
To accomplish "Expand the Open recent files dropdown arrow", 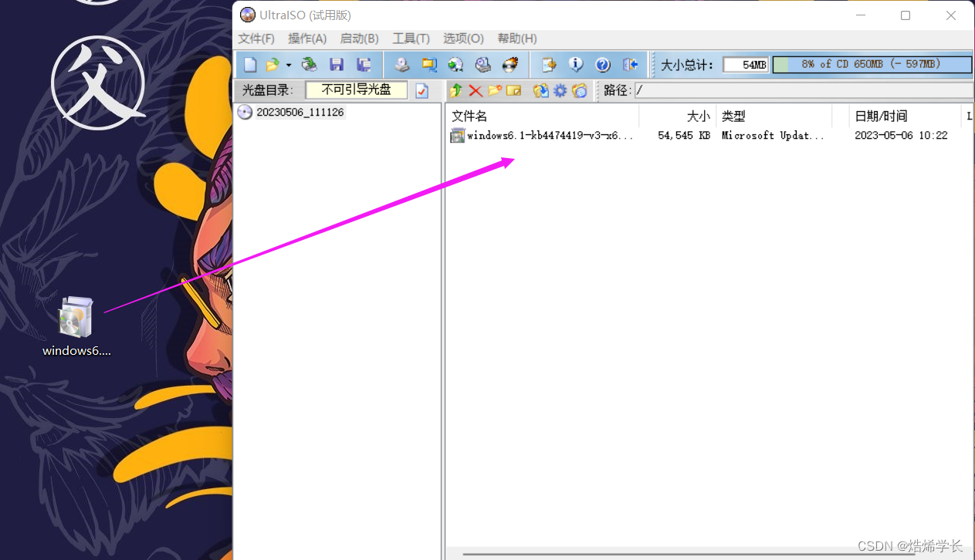I will [x=288, y=65].
